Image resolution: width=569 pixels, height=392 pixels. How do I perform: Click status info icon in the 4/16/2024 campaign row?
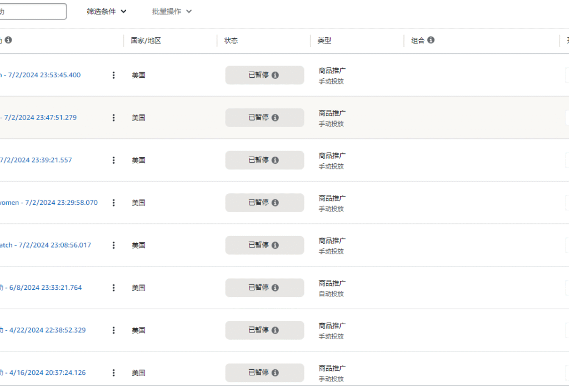click(275, 373)
